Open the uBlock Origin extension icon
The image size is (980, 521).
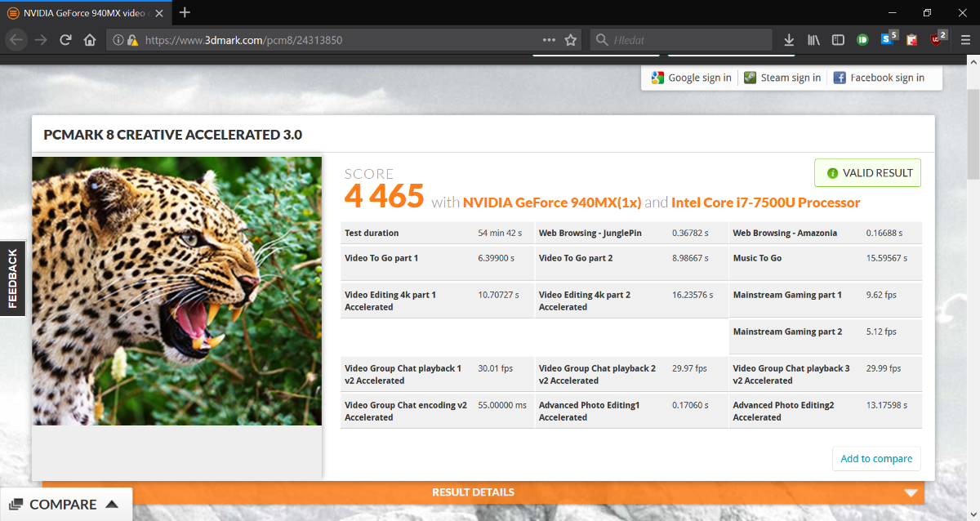(x=937, y=40)
